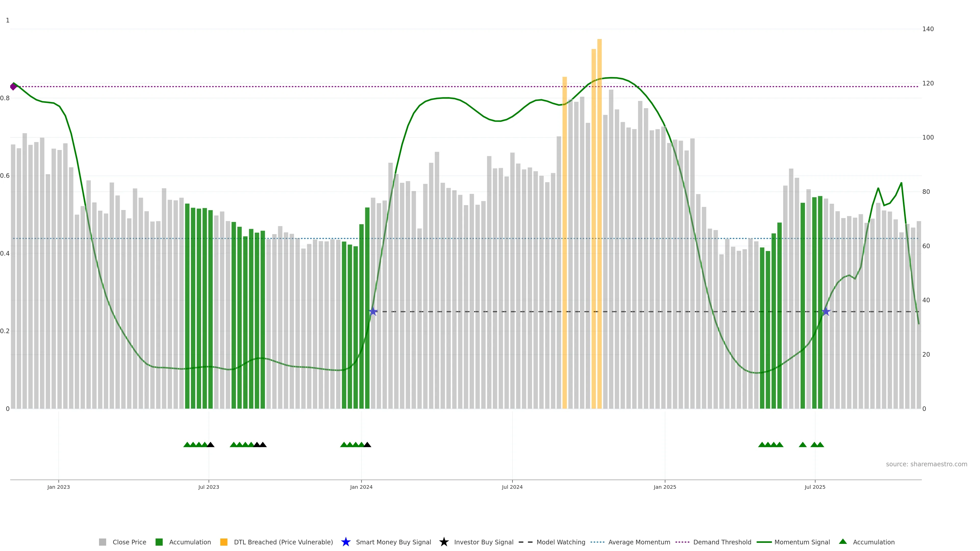Image resolution: width=980 pixels, height=551 pixels.
Task: Click the purple diamond at Demand Threshold start
Action: click(13, 87)
